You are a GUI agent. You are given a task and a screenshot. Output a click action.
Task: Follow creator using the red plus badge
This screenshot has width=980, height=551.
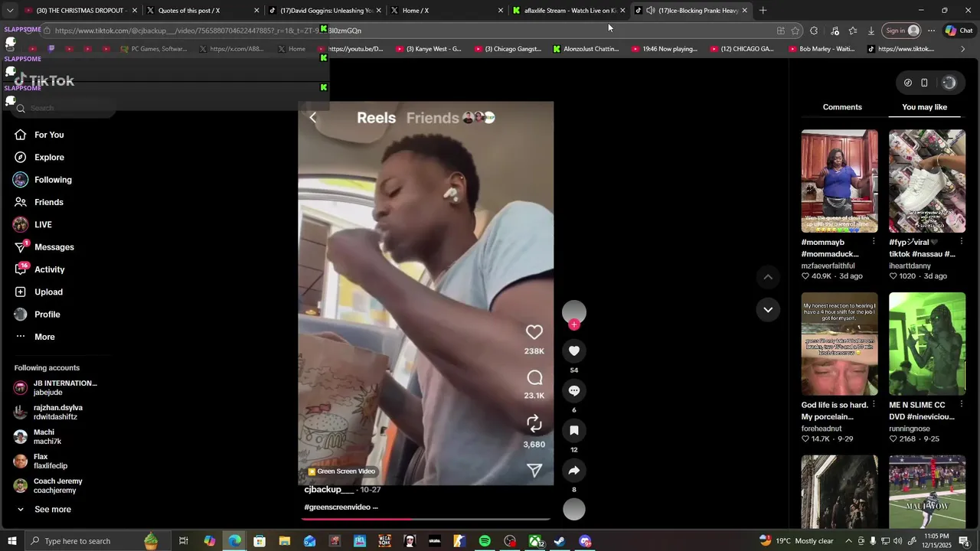(574, 324)
